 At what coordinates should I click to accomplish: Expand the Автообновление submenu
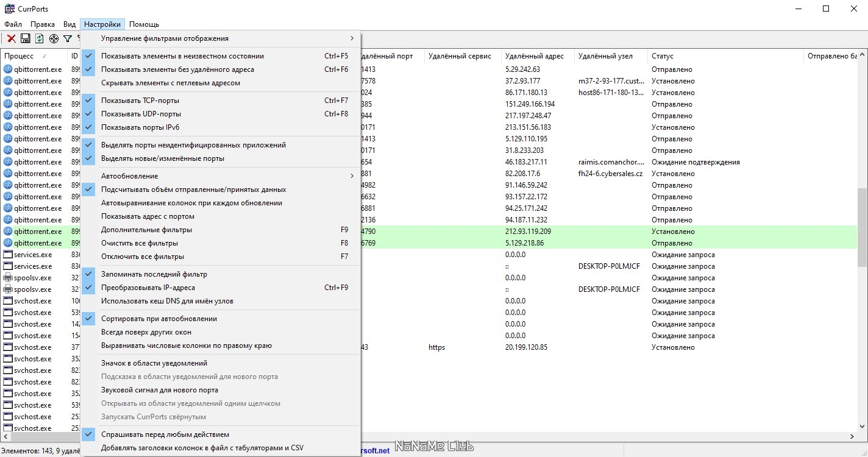pos(221,176)
